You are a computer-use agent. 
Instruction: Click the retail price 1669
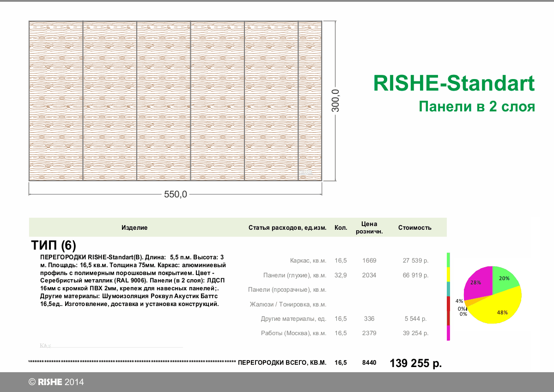pyautogui.click(x=369, y=261)
